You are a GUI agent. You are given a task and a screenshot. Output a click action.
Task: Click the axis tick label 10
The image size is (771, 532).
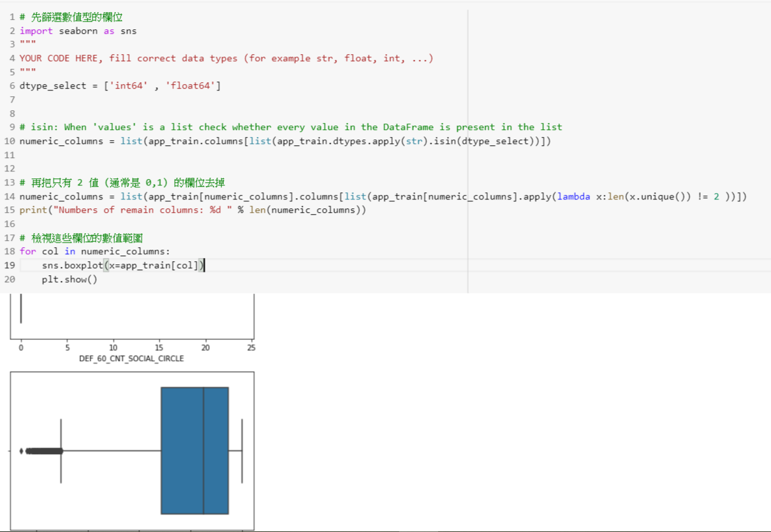(114, 348)
